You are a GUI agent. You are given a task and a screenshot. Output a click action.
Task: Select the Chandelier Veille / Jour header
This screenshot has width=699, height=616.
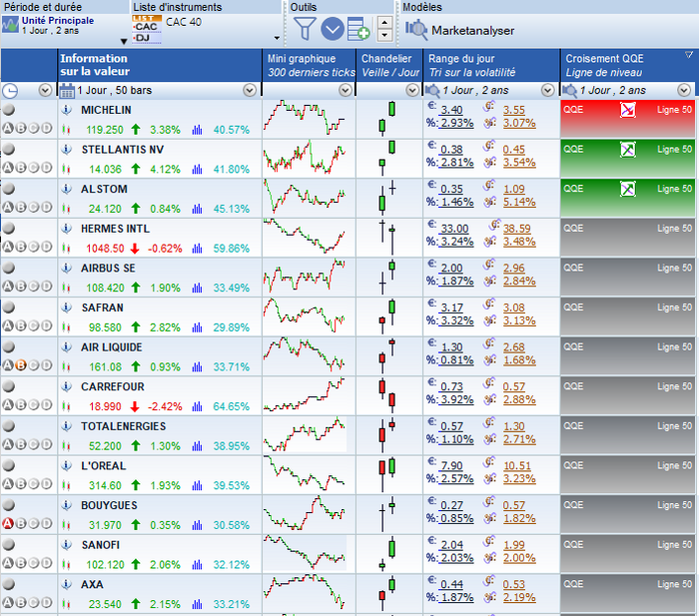(389, 65)
